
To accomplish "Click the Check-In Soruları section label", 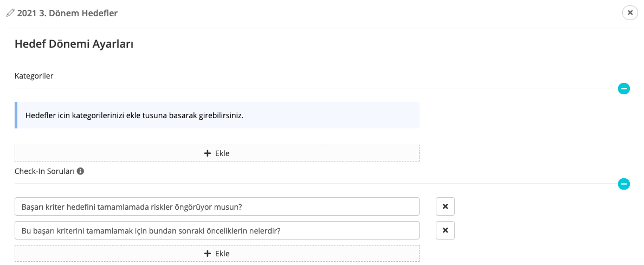I will [44, 171].
